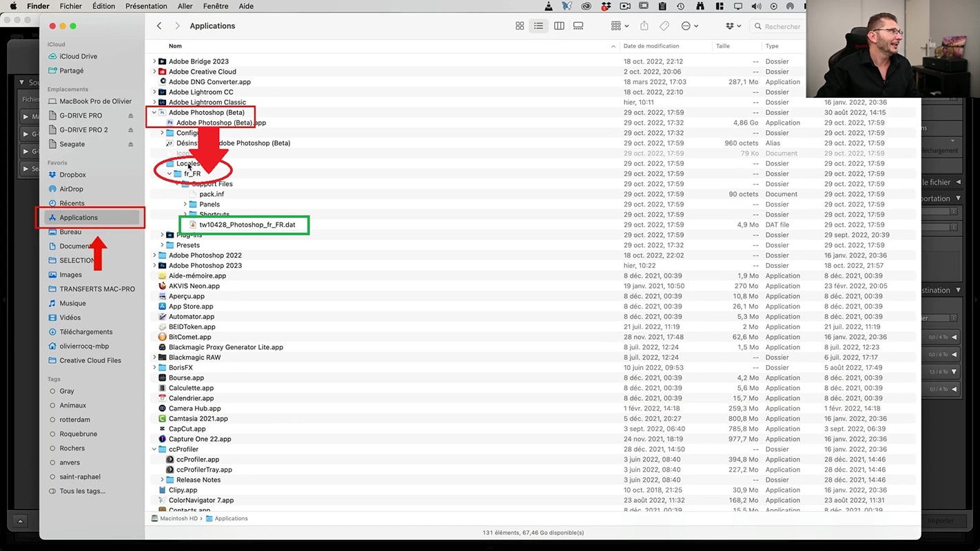Open the more actions ellipsis dropdown
Viewport: 980px width, 551px height.
click(x=690, y=26)
